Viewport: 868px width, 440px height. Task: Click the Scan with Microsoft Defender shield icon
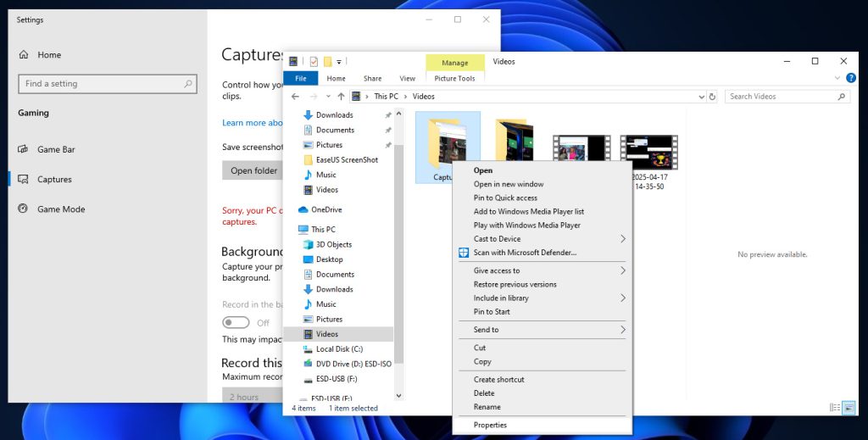(464, 253)
